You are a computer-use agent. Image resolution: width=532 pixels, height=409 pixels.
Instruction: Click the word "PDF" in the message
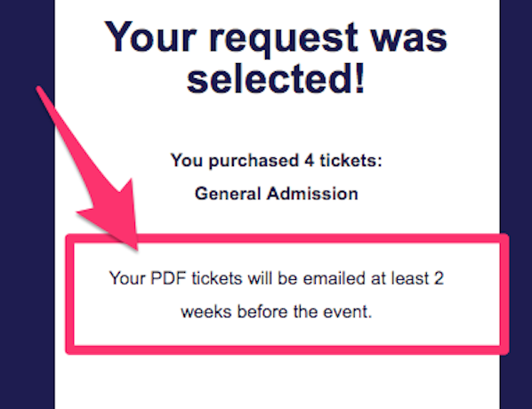click(168, 278)
